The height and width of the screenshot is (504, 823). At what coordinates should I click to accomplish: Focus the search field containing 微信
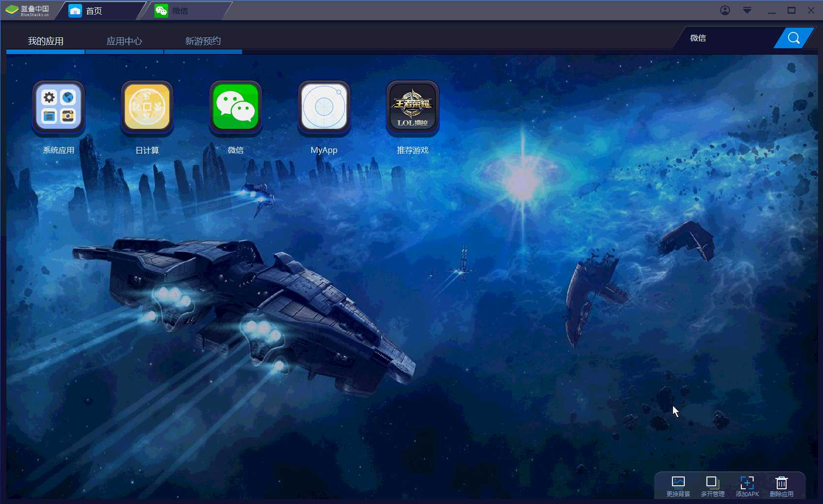(728, 38)
